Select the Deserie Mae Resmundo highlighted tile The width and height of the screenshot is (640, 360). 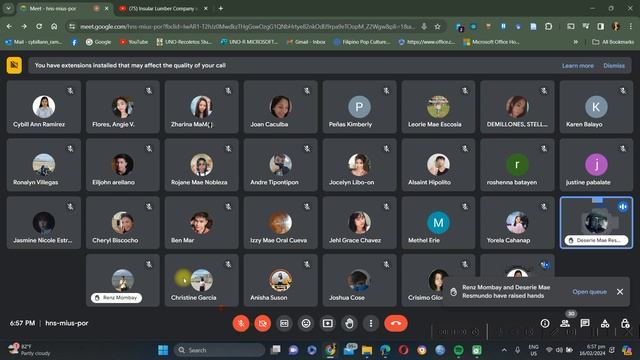coord(596,222)
